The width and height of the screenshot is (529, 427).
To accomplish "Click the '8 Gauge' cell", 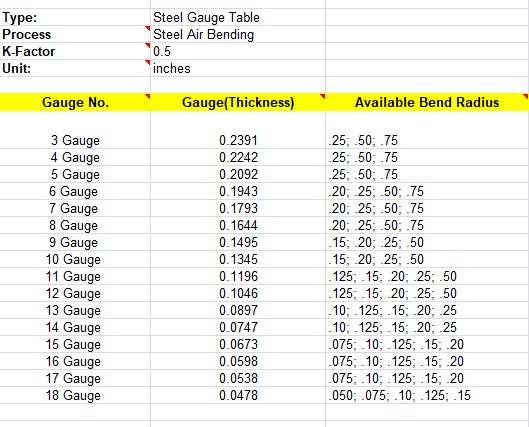I will (x=75, y=225).
